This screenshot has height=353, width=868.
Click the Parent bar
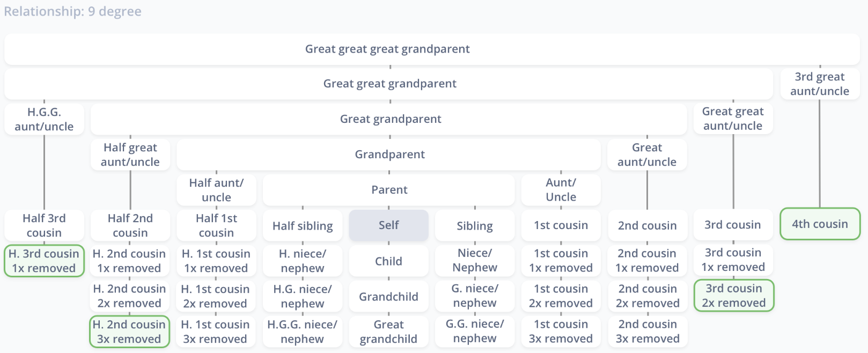pos(389,190)
